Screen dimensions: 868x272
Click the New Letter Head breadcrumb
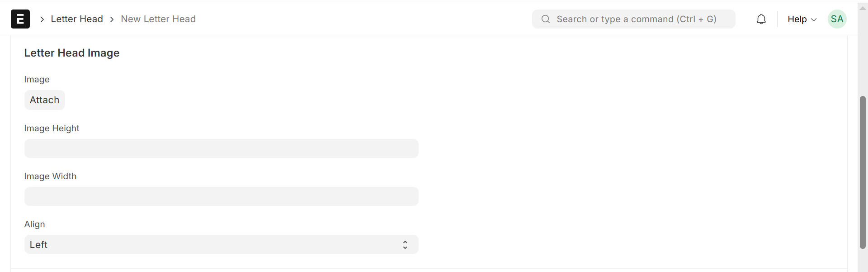coord(158,19)
